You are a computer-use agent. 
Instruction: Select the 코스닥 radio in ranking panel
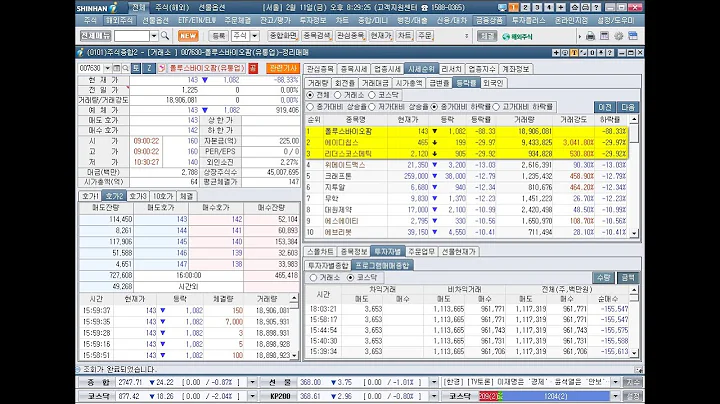coord(372,95)
